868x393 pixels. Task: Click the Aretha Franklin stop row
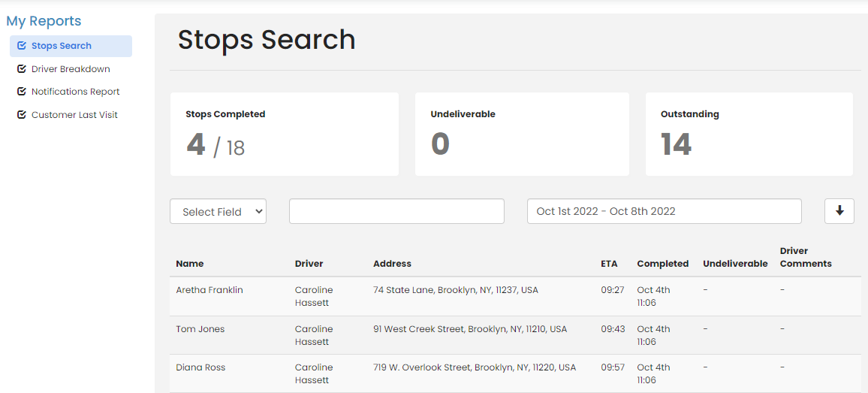209,290
